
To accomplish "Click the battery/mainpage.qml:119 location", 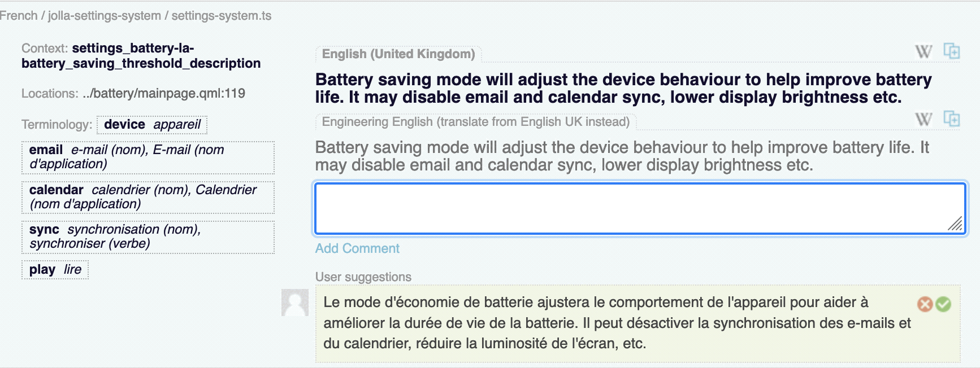I will [164, 94].
